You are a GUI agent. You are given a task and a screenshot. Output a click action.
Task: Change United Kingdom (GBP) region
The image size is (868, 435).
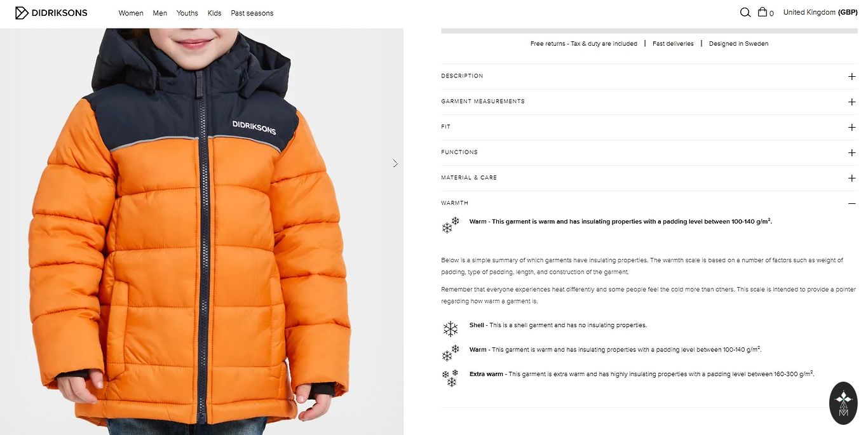coord(820,12)
